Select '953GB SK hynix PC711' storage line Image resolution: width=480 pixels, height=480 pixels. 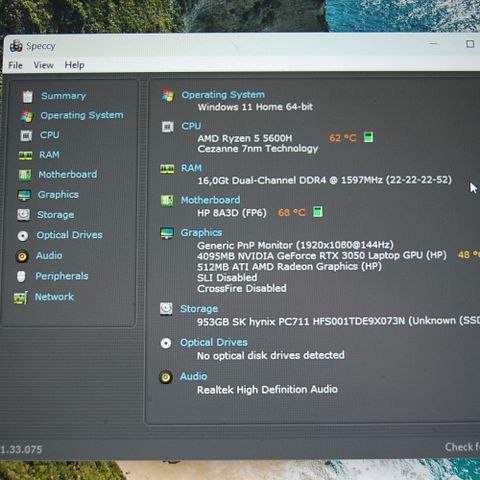point(338,321)
